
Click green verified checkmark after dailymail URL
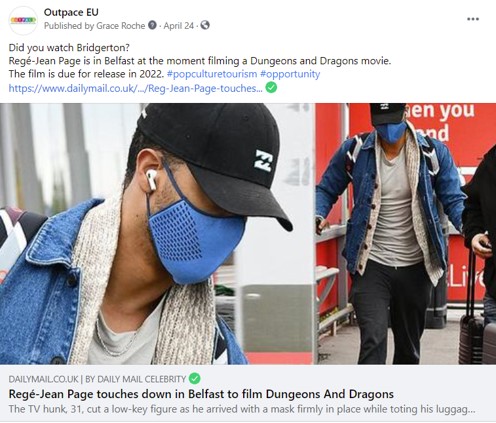click(271, 88)
